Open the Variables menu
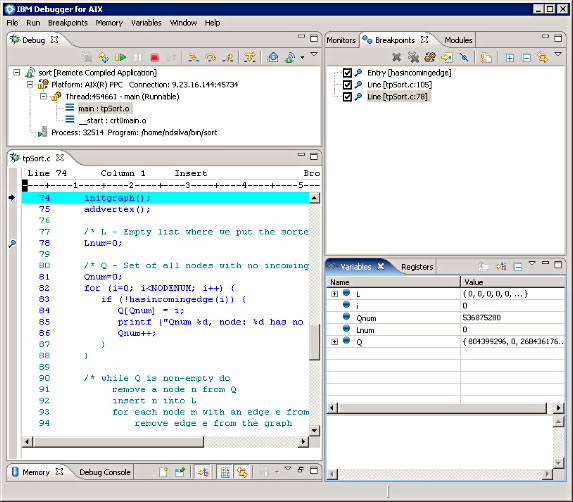The image size is (573, 502). tap(146, 23)
